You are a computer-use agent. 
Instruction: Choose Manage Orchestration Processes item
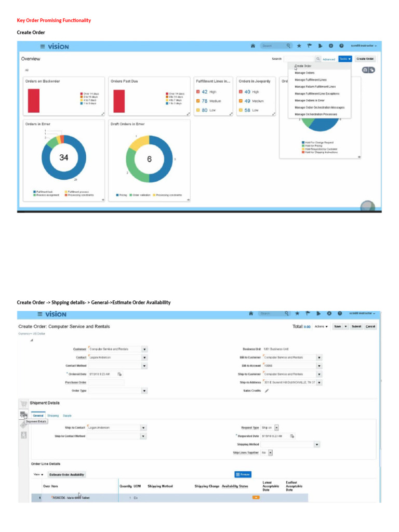(316, 114)
